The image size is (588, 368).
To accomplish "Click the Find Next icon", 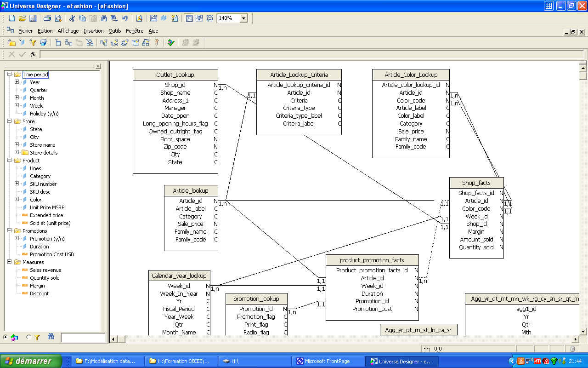I will pyautogui.click(x=114, y=18).
